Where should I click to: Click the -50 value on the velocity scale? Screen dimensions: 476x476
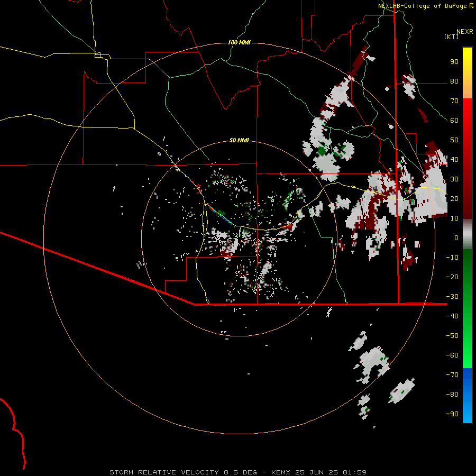(x=452, y=336)
